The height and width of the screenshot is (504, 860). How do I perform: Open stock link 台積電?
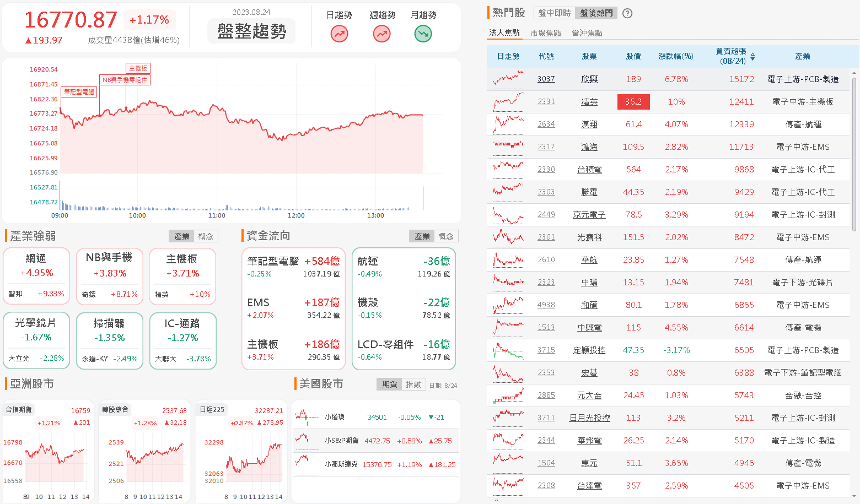coord(589,170)
